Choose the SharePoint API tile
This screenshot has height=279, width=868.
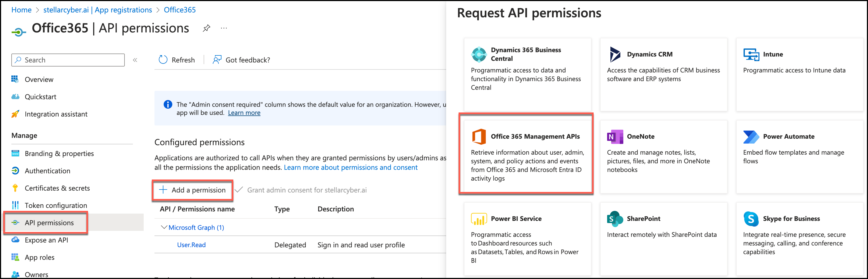[x=663, y=238]
